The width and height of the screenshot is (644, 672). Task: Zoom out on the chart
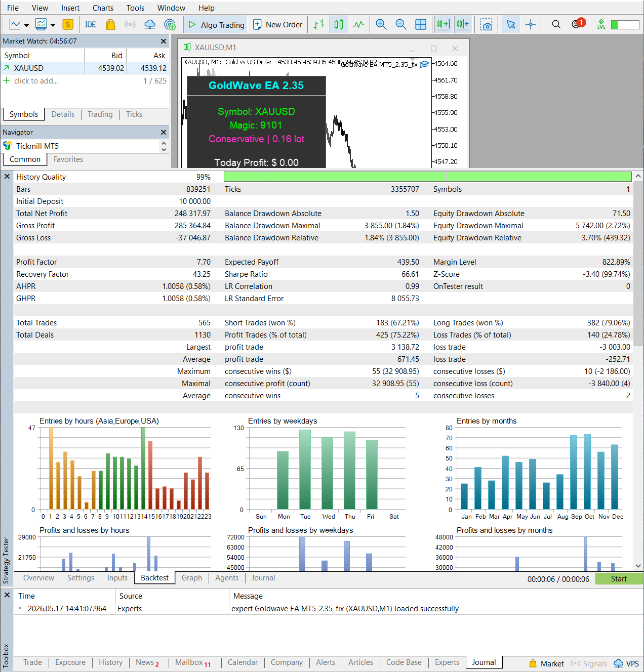click(401, 24)
